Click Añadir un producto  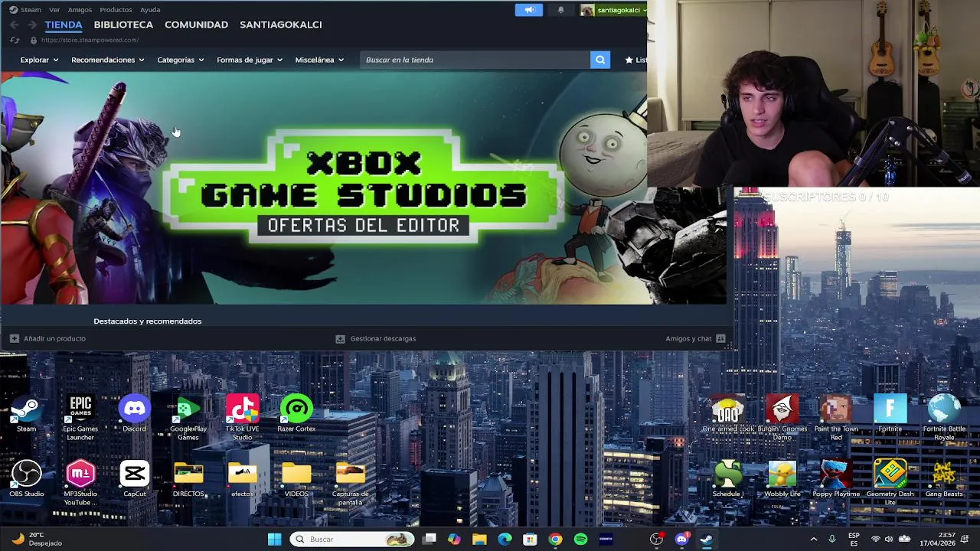[47, 338]
